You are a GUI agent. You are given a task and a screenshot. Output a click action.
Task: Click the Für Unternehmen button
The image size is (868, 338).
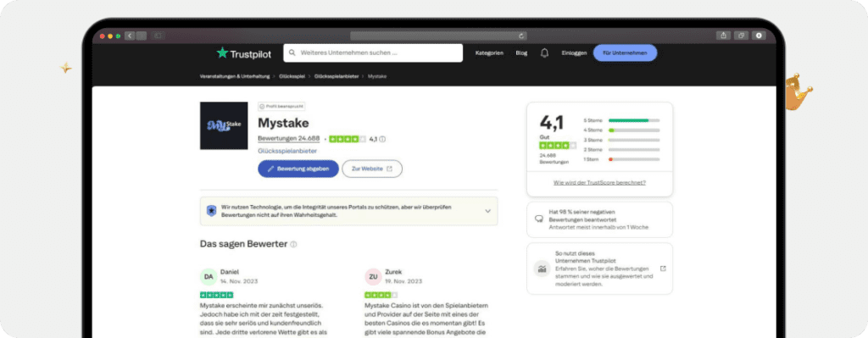click(x=625, y=53)
